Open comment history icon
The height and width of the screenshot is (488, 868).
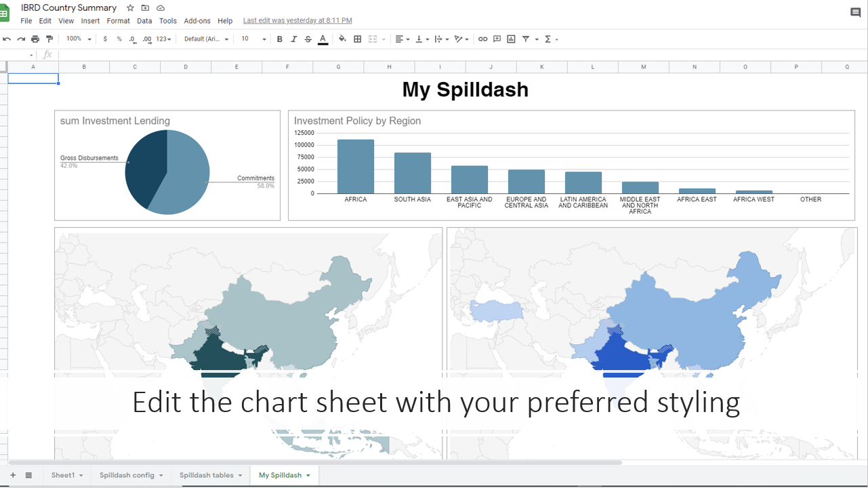tap(856, 13)
